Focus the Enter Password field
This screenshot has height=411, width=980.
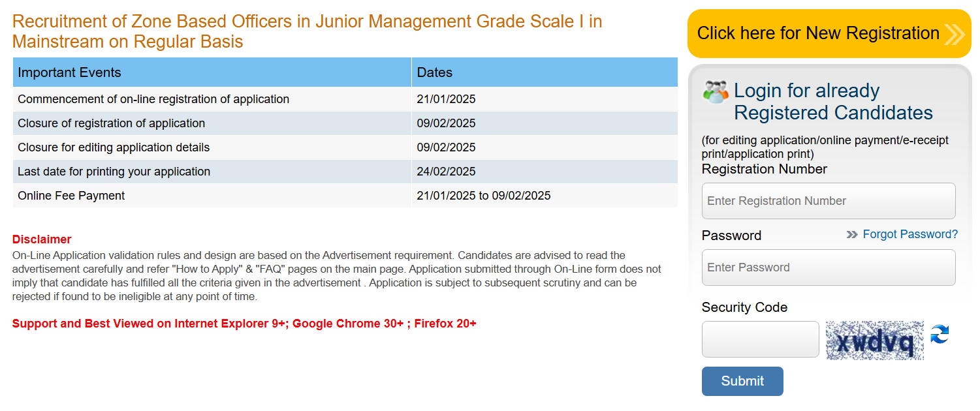(828, 267)
